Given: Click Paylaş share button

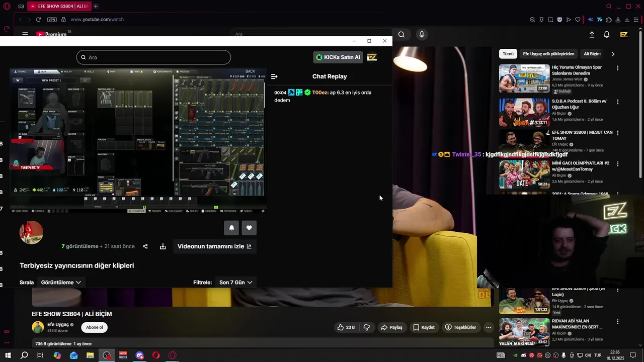Looking at the screenshot, I should pyautogui.click(x=391, y=327).
